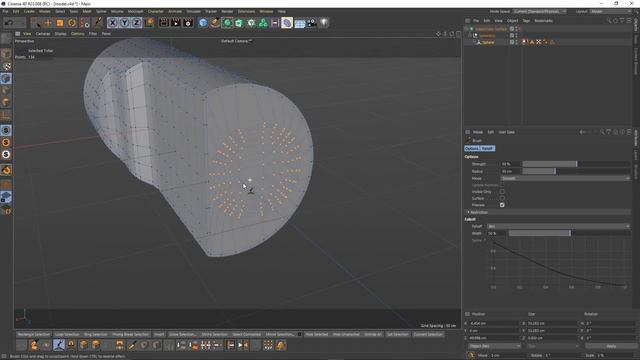
Task: Click the green Extrude generator icon
Action: 239,23
